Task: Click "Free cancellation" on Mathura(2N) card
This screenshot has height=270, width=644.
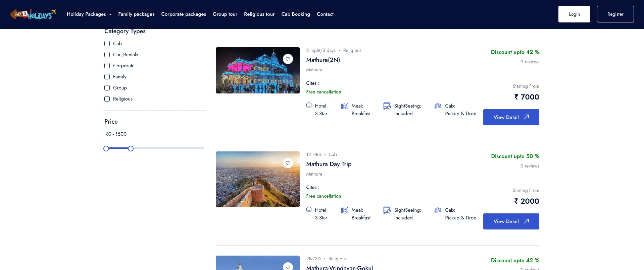Action: click(324, 92)
